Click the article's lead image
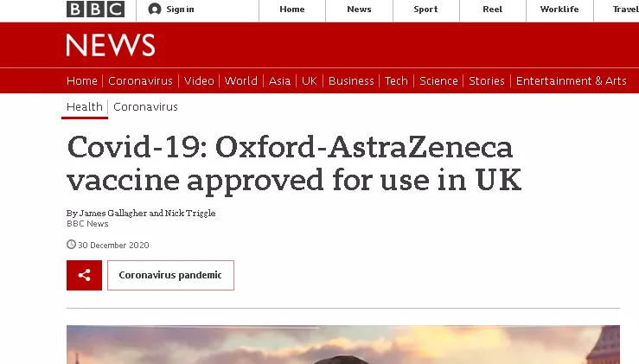Screen dimensions: 639x364 (342, 344)
